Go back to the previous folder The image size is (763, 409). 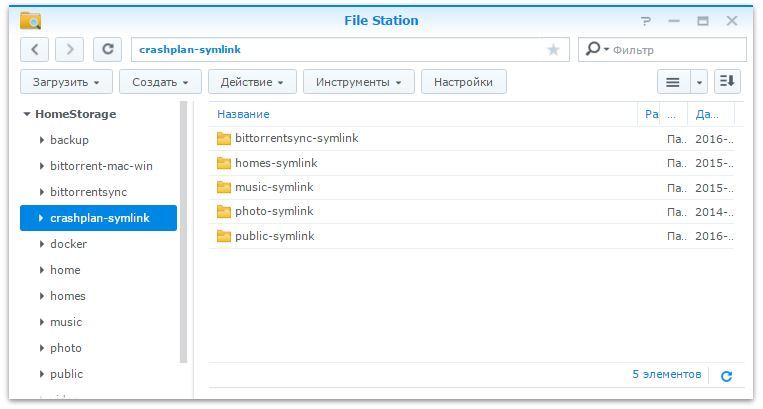tap(35, 49)
